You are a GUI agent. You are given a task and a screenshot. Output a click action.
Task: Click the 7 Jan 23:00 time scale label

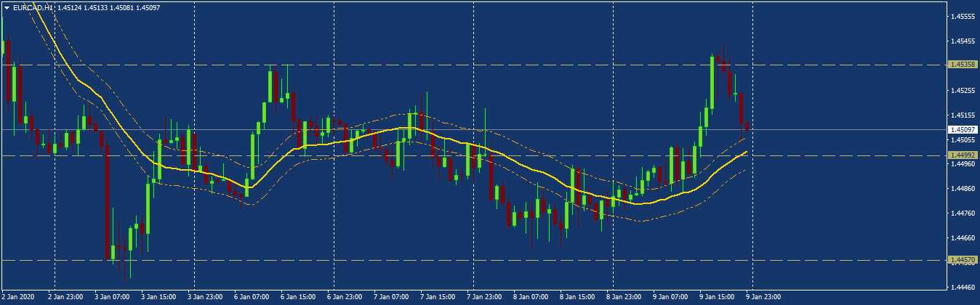483,297
